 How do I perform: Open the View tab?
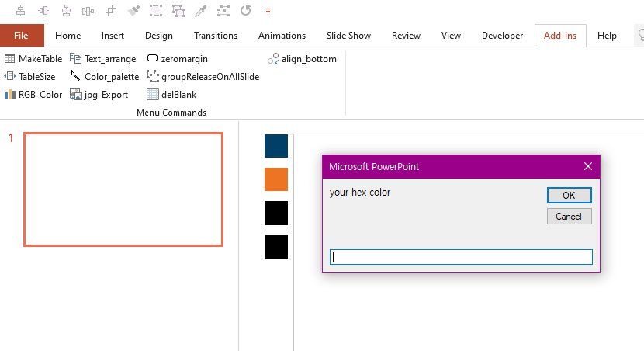451,36
